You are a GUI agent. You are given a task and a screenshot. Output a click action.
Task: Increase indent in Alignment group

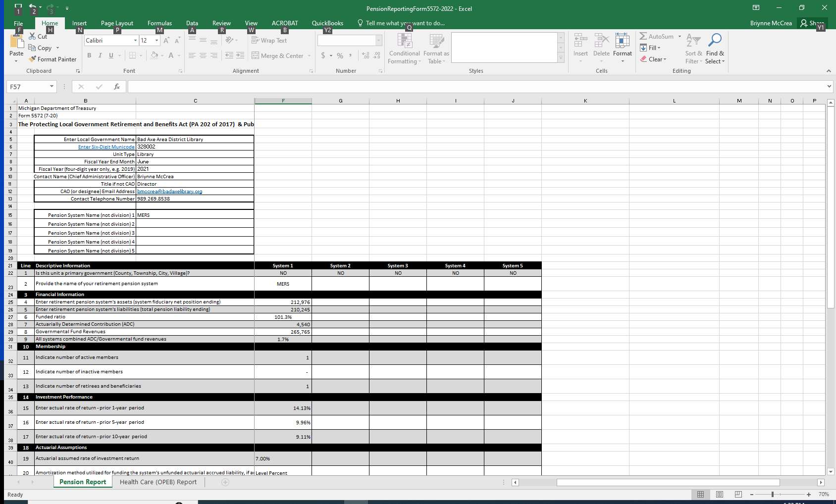[x=240, y=55]
